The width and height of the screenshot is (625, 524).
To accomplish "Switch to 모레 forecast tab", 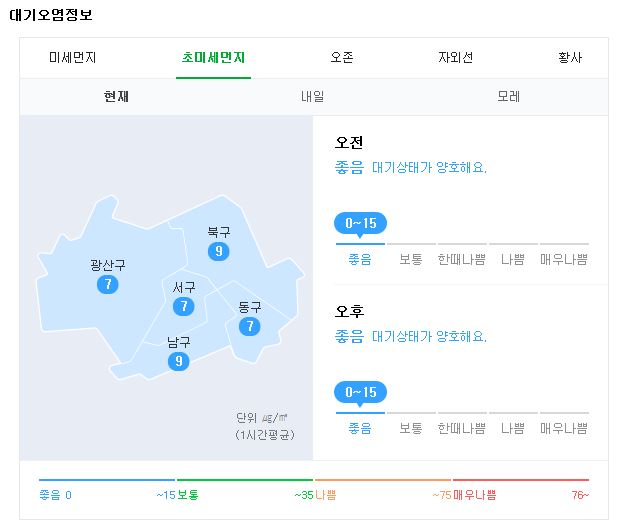I will pyautogui.click(x=509, y=96).
